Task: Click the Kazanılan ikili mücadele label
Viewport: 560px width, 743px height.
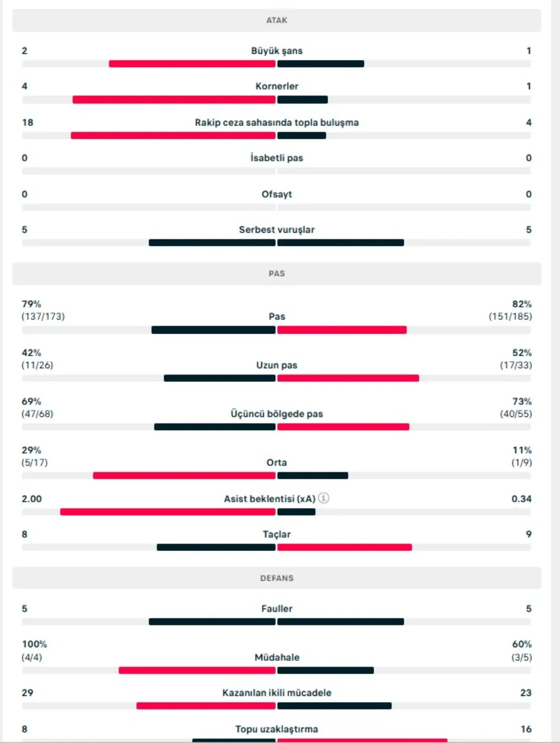Action: click(277, 693)
